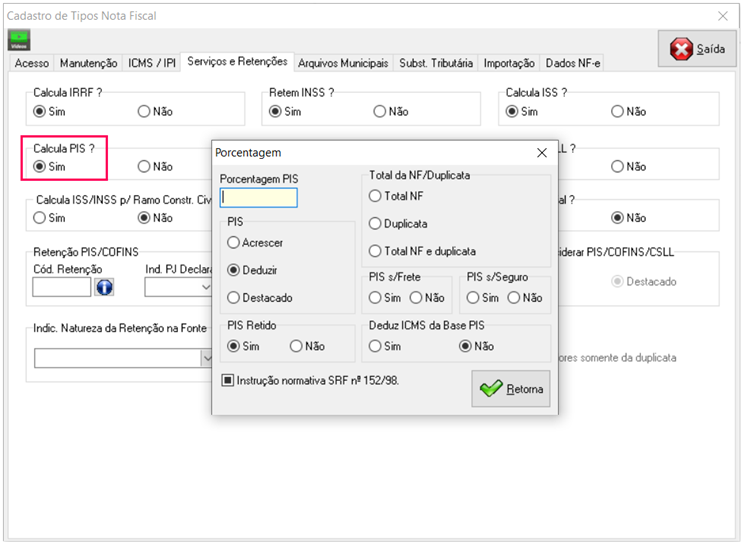Select Duplicata radio option
Screen dimensions: 745x544
376,224
